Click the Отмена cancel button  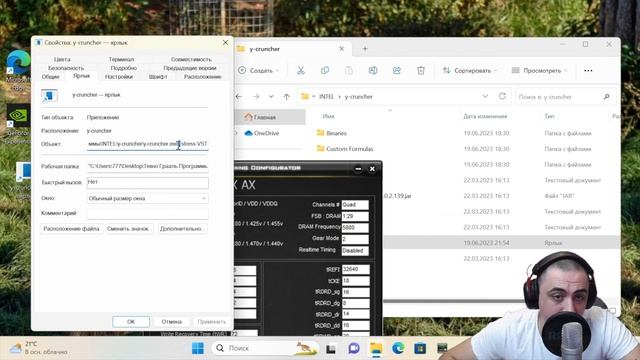171,322
